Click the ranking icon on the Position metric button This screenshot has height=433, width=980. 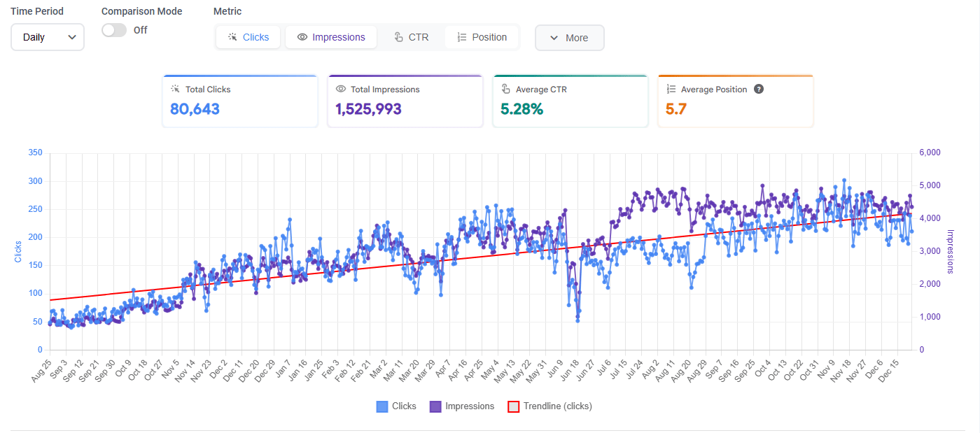tap(461, 37)
